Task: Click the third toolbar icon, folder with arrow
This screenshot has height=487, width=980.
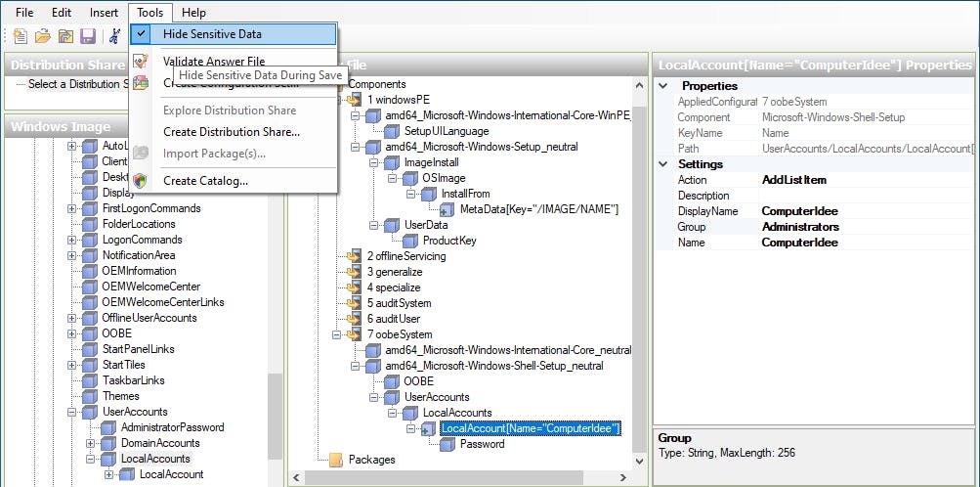Action: point(65,35)
